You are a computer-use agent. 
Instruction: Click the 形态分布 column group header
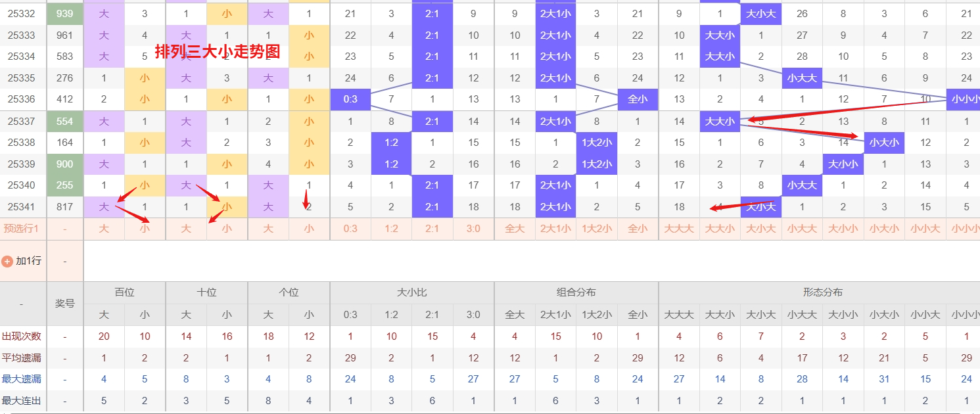pos(822,292)
